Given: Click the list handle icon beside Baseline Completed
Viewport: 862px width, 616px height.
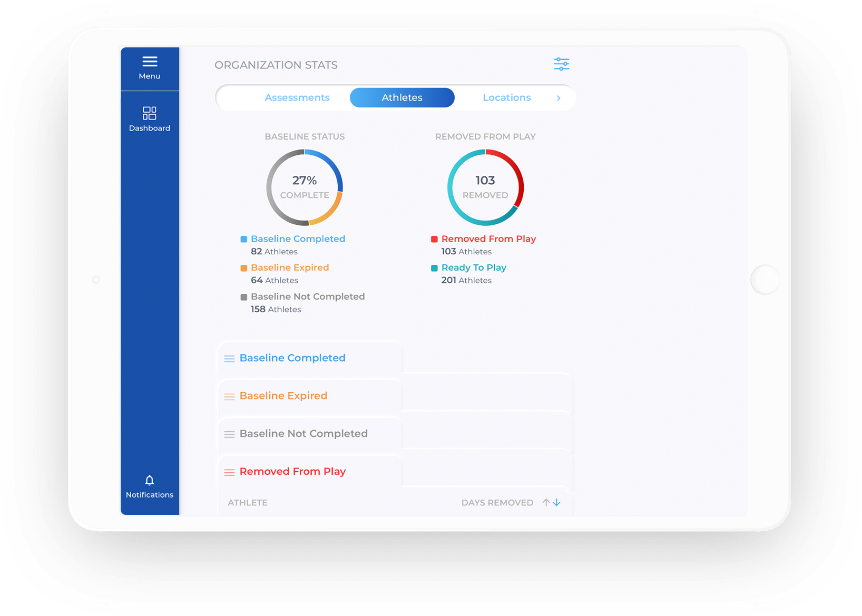Looking at the screenshot, I should click(x=229, y=359).
